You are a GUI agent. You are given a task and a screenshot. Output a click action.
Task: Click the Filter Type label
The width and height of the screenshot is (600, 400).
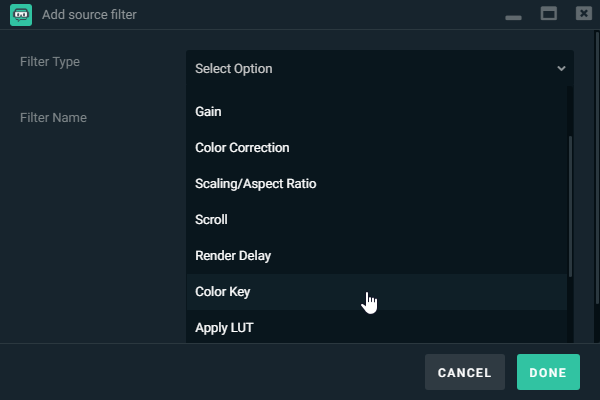click(50, 62)
